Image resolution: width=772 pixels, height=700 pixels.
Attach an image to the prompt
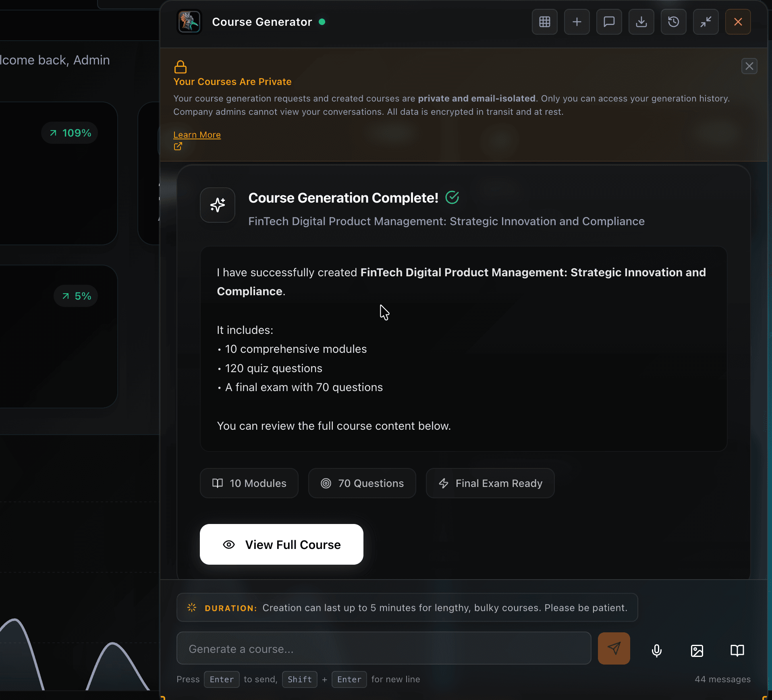[697, 650]
